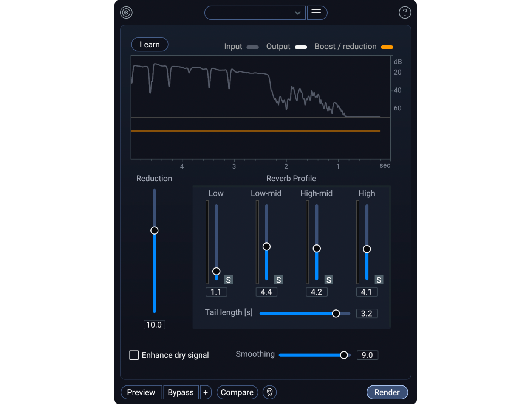
Task: Click the plus button next to Bypass
Action: click(206, 392)
